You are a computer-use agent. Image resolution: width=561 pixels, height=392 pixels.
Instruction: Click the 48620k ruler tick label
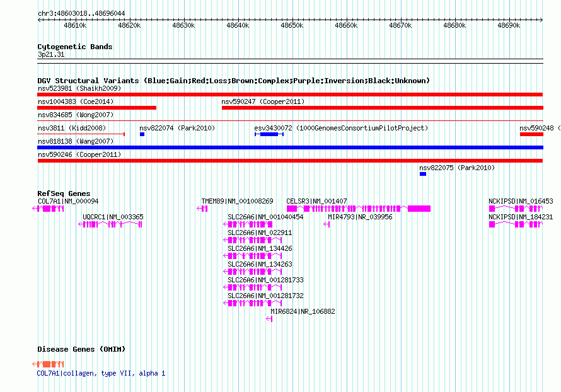point(129,25)
